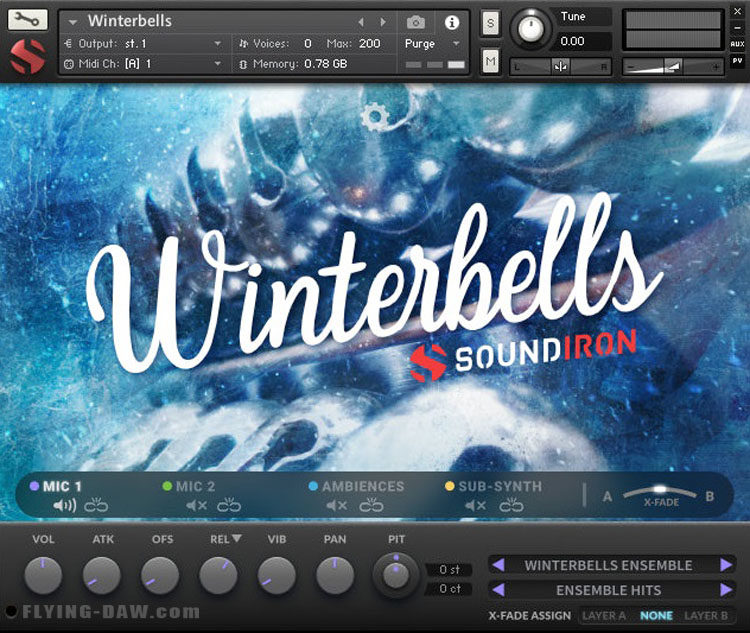Viewport: 750px width, 633px height.
Task: Select Ambiences blue layer dot
Action: (x=313, y=486)
